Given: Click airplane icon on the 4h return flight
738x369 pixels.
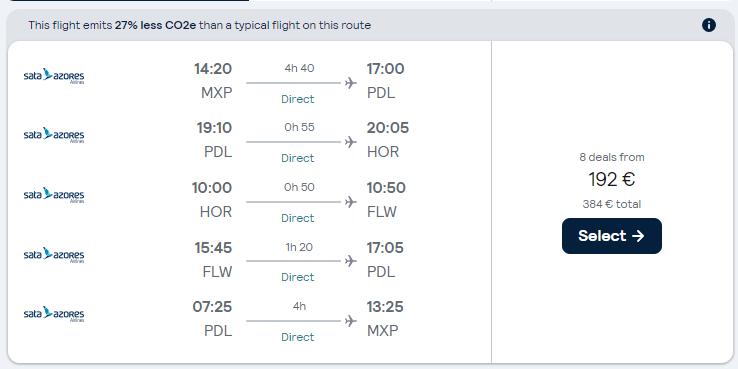Looking at the screenshot, I should [350, 321].
